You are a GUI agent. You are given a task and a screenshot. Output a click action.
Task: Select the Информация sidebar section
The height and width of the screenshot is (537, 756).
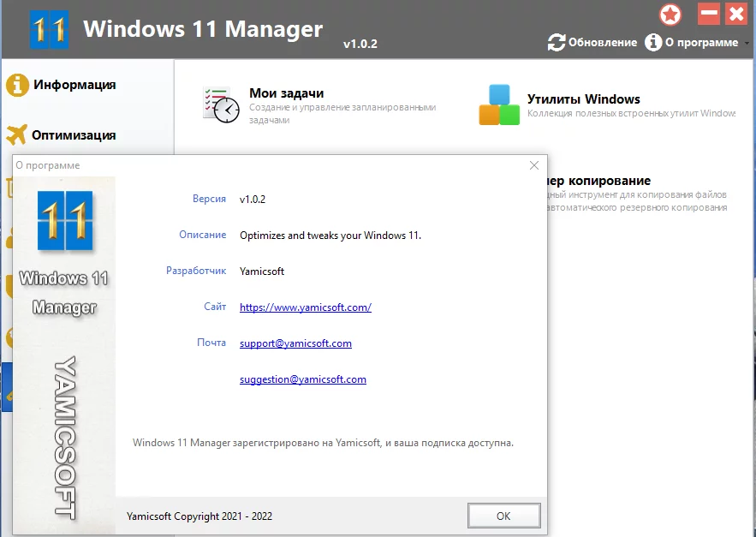61,85
